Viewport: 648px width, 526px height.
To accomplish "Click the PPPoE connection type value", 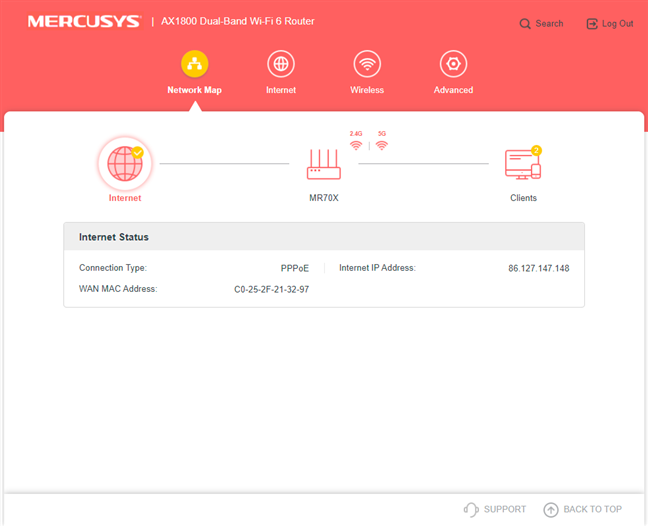I will click(x=295, y=269).
